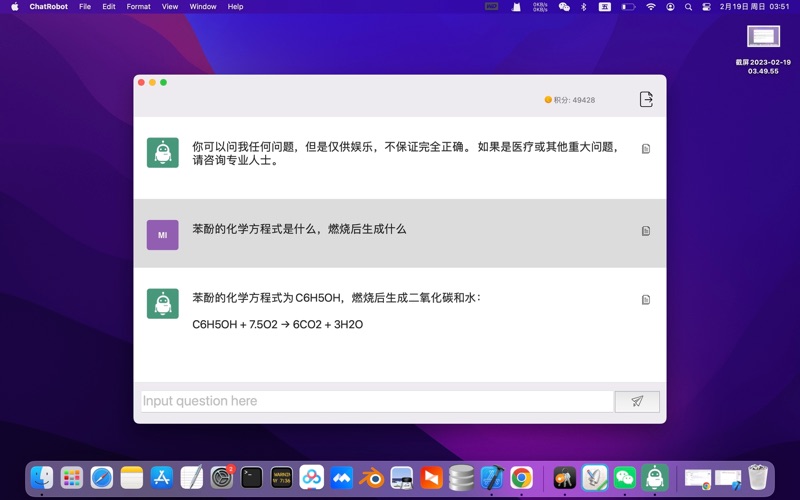Viewport: 800px width, 500px height.
Task: Open TextEdit from the Dock
Action: [192, 478]
